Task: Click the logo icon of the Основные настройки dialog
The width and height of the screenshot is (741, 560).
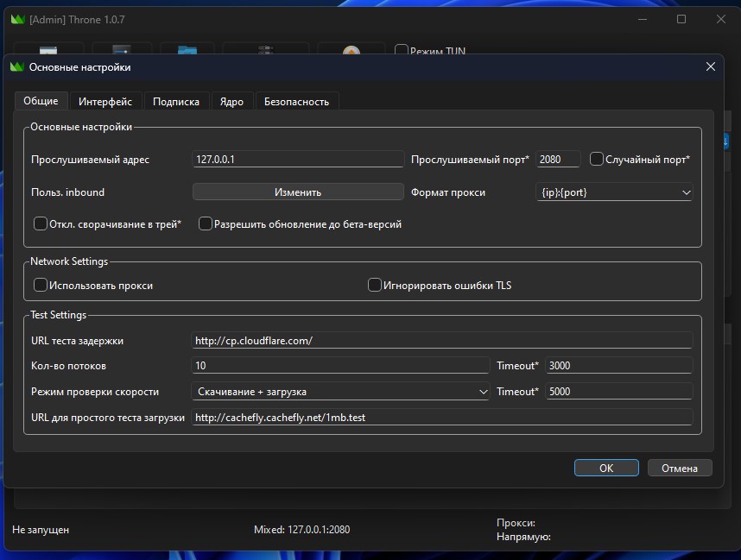Action: tap(17, 66)
